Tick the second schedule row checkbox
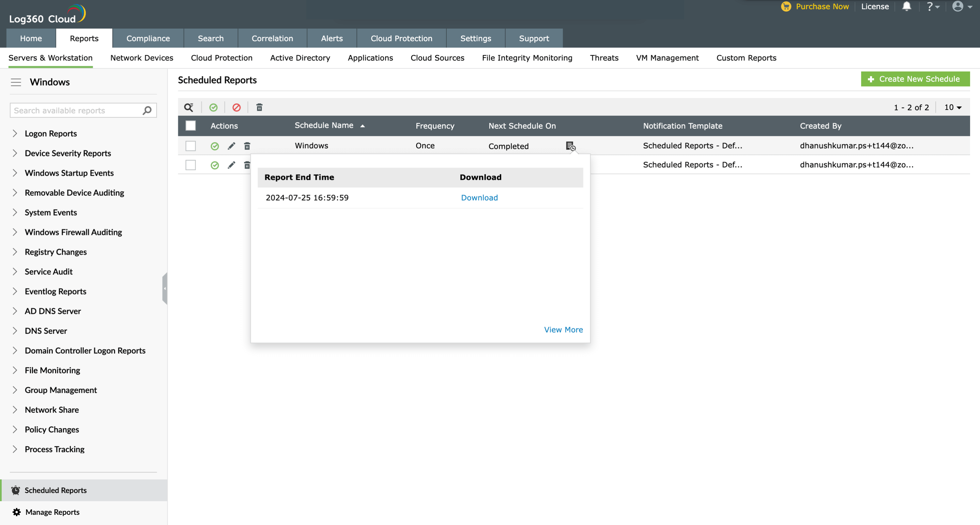 [190, 165]
